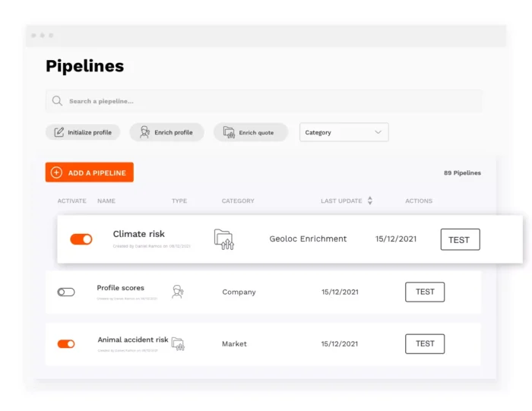Click the TEST button for Animal accident risk
This screenshot has width=532, height=411.
click(x=425, y=344)
